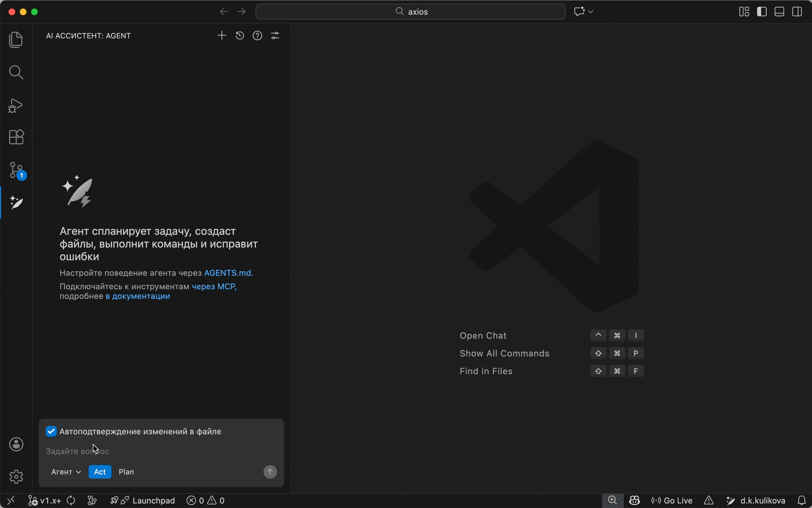
Task: Open help from the assistant panel header
Action: coord(258,35)
